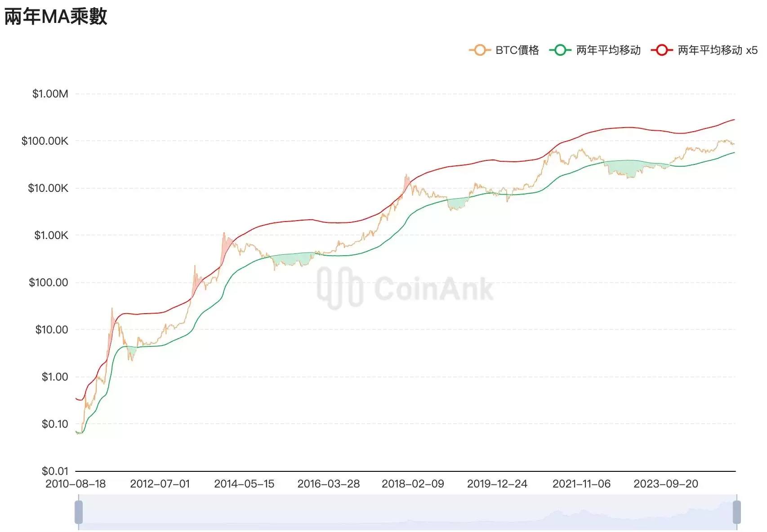Select the 2023-09-20 x-axis date label

pos(666,484)
